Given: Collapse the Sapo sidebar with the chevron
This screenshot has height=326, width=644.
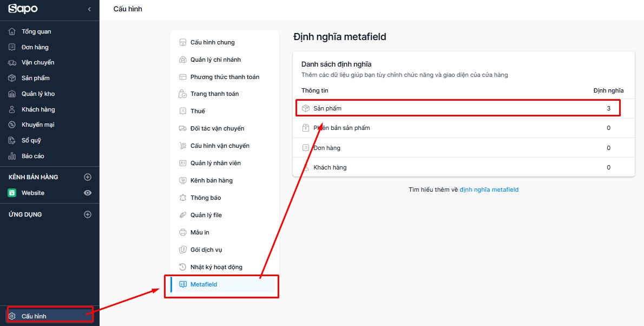Looking at the screenshot, I should pos(89,9).
